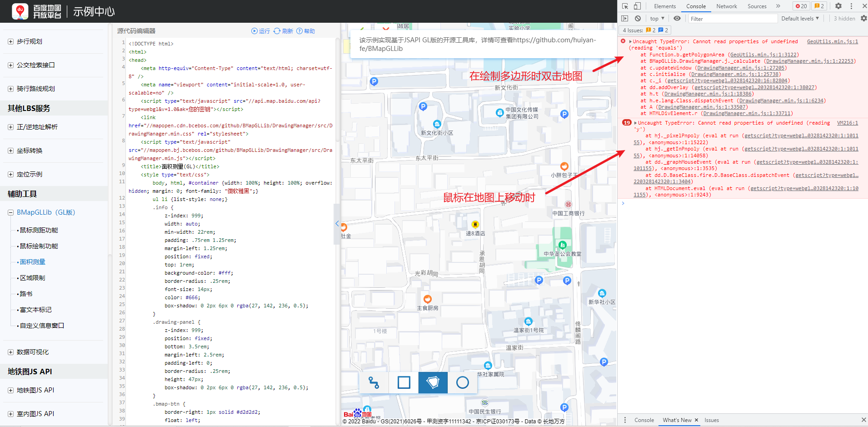Open the Default levels dropdown
The image size is (868, 427).
click(800, 18)
